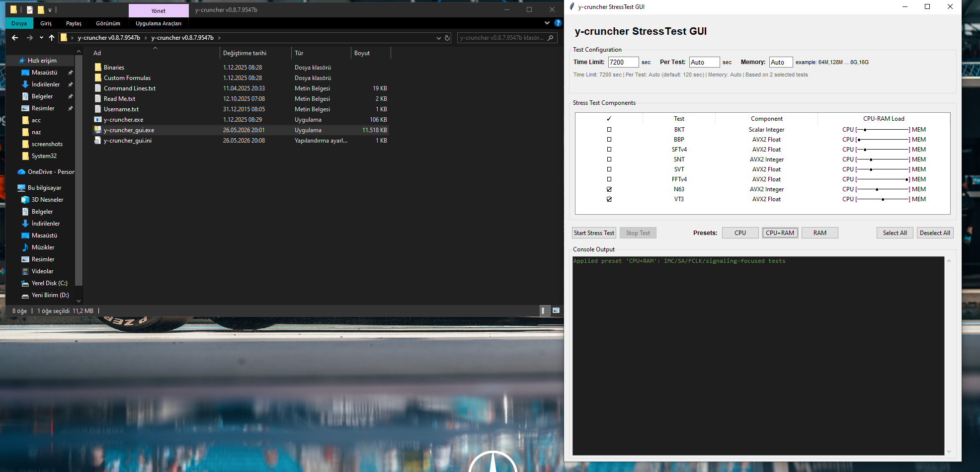
Task: Open Yerel Disk (C:) drive
Action: 49,283
